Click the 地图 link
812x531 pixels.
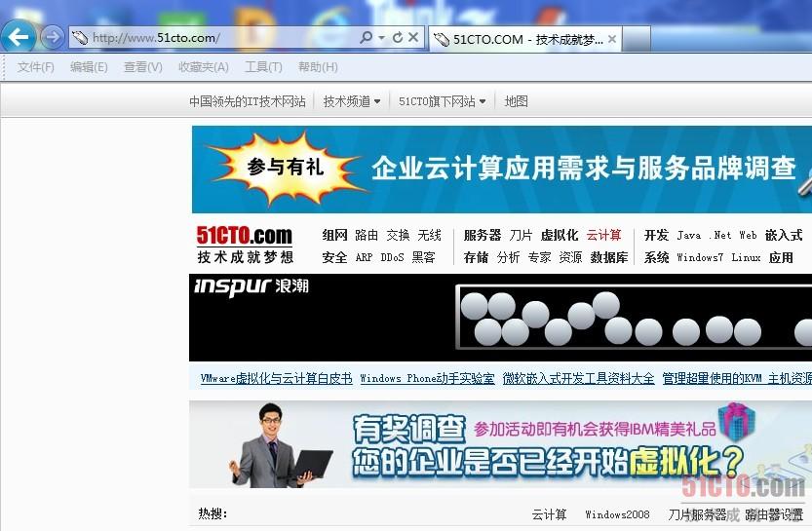tap(516, 101)
